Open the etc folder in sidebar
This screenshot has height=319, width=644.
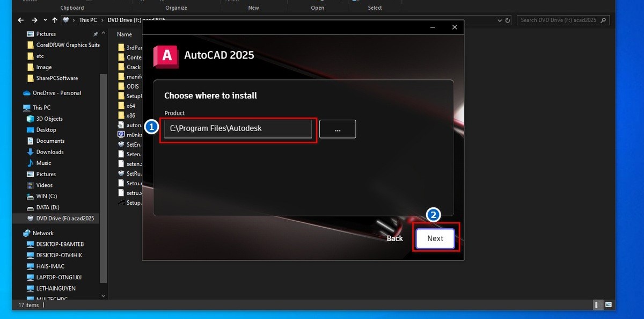40,56
